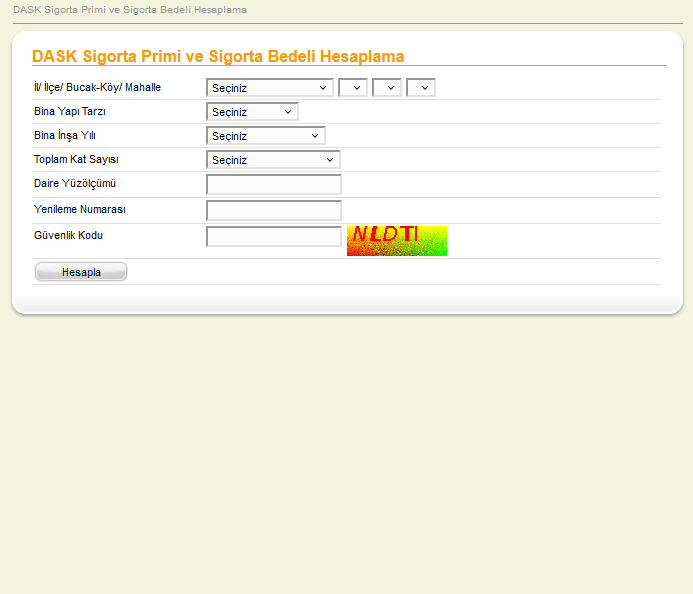Click the Güvenlik Kodu label text

[x=69, y=235]
